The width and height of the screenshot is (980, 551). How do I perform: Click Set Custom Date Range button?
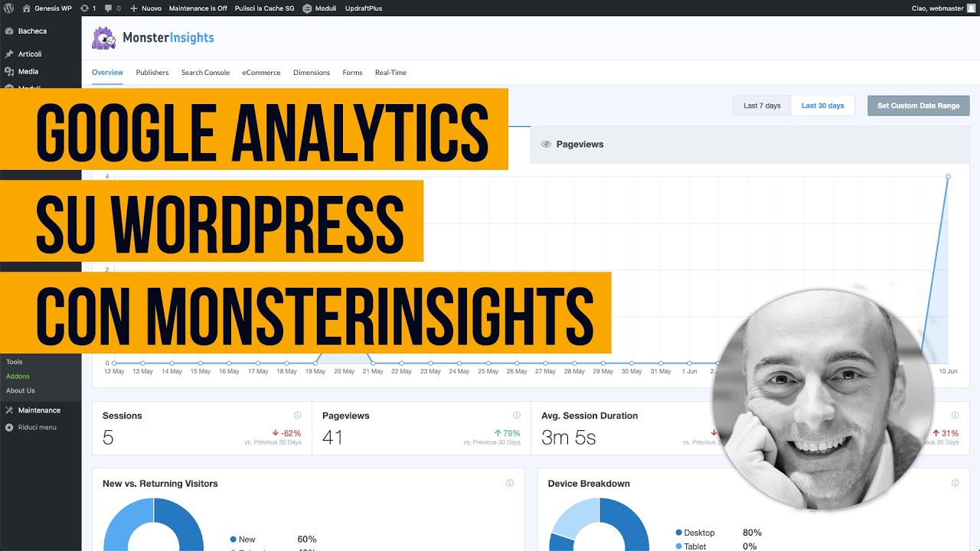[918, 106]
